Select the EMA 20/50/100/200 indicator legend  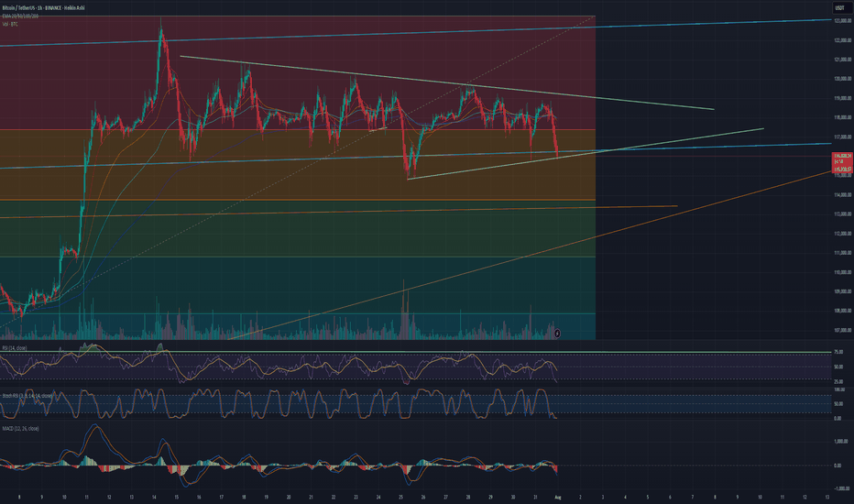click(x=20, y=16)
